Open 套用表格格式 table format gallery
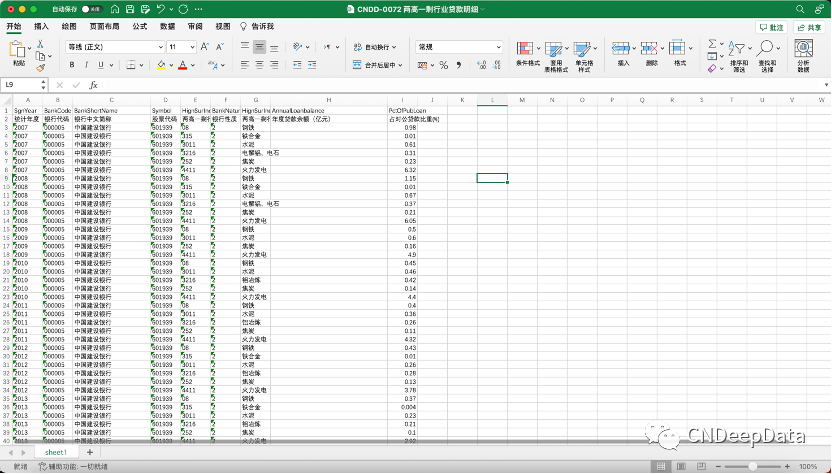Viewport: 832px width, 474px height. (x=556, y=57)
